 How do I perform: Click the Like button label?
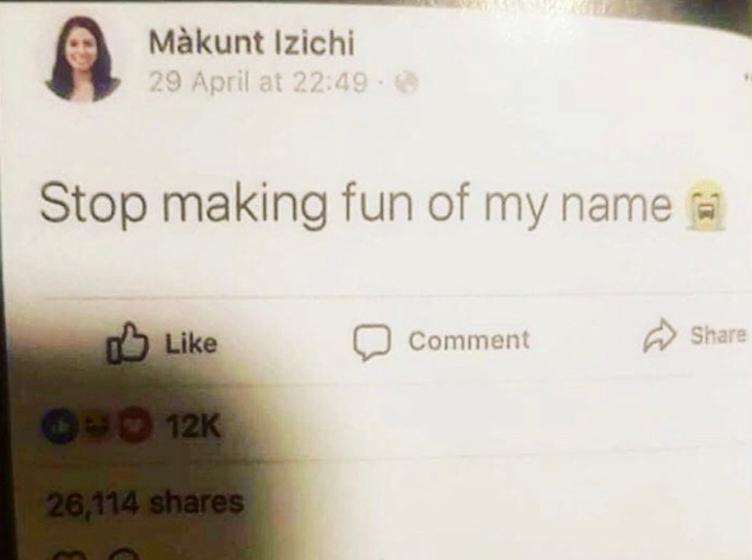pos(191,343)
